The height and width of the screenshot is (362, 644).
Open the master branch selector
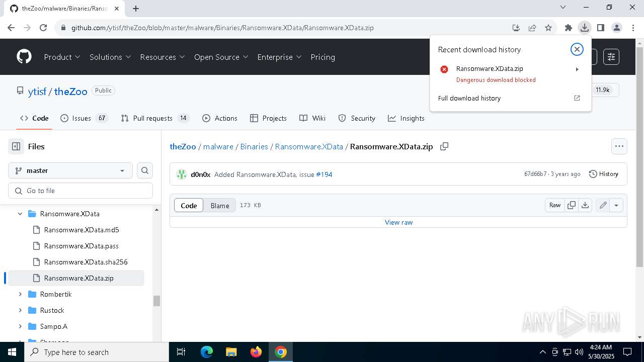[70, 170]
